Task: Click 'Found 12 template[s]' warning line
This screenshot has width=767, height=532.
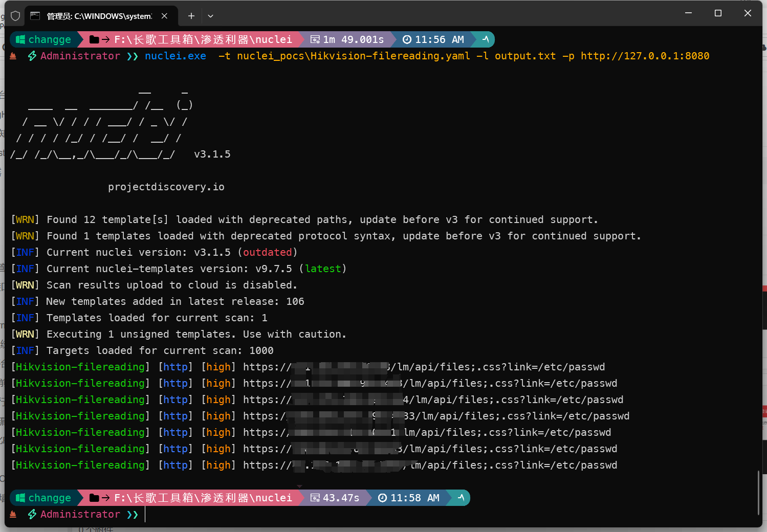Action: 304,219
